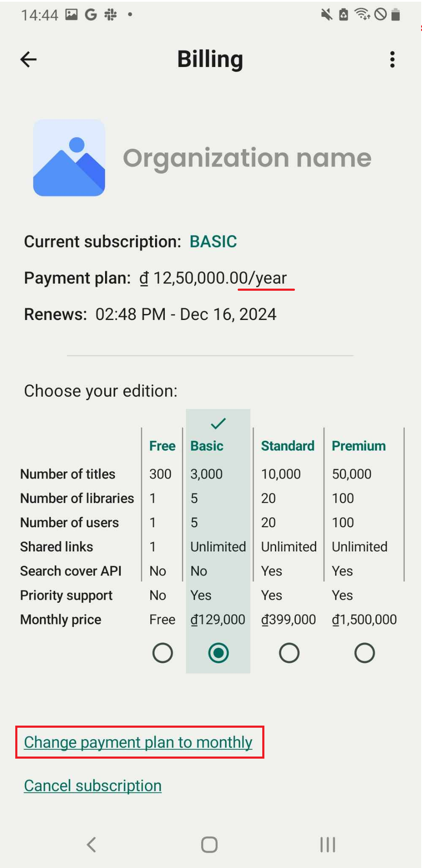Tap the muted sound status icon

pyautogui.click(x=326, y=15)
